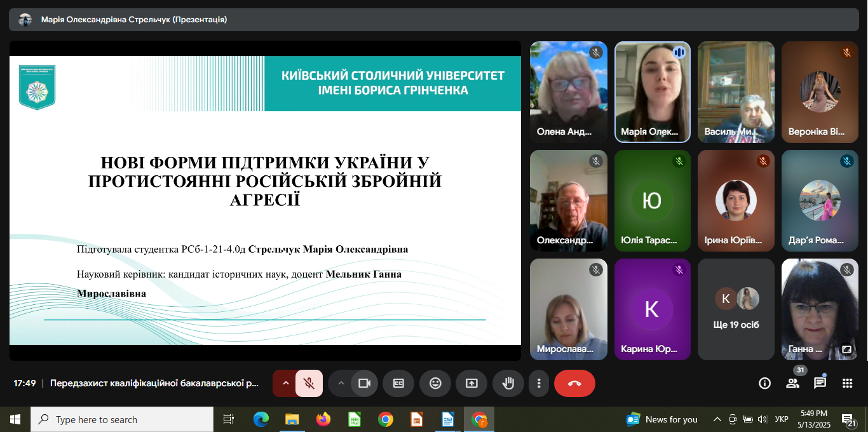868x432 pixels.
Task: Toggle the camera on or off
Action: pos(364,384)
